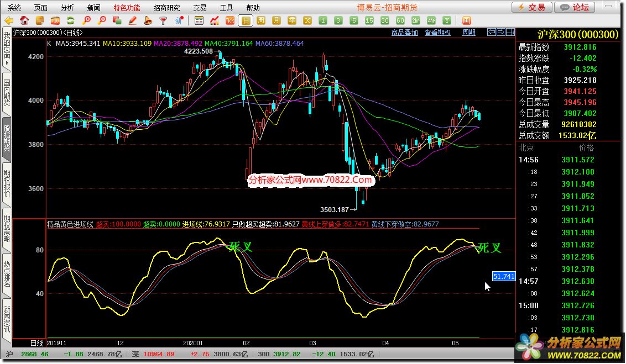Show the intraday trend chart icon

(x=215, y=20)
